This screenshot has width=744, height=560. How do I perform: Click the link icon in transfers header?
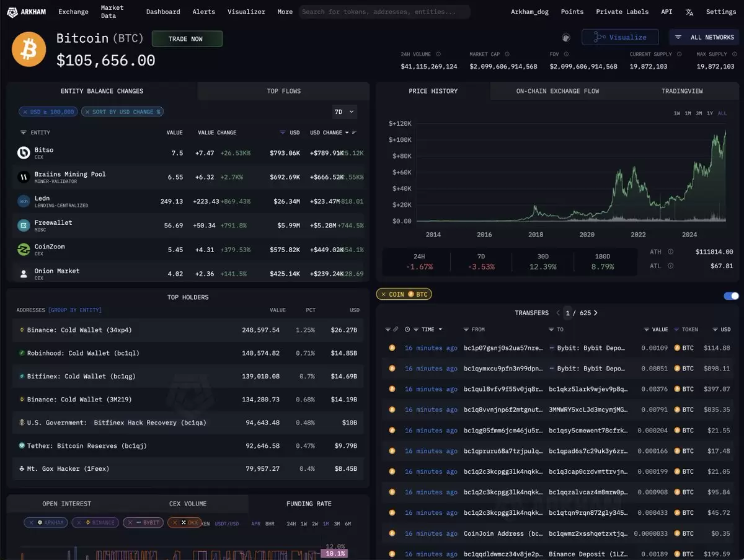[x=396, y=330]
